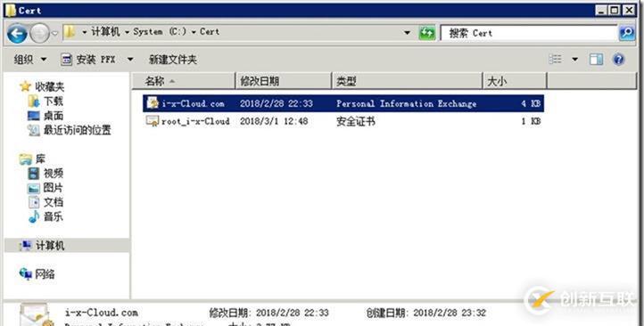Click the 视频 library icon
Screen dimensions: 644x326
click(34, 173)
